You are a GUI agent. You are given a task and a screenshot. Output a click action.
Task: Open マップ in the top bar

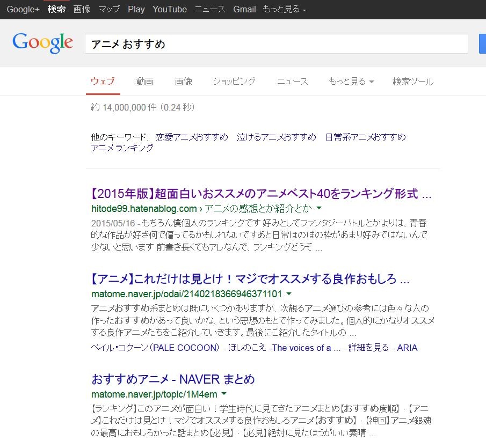(x=109, y=9)
